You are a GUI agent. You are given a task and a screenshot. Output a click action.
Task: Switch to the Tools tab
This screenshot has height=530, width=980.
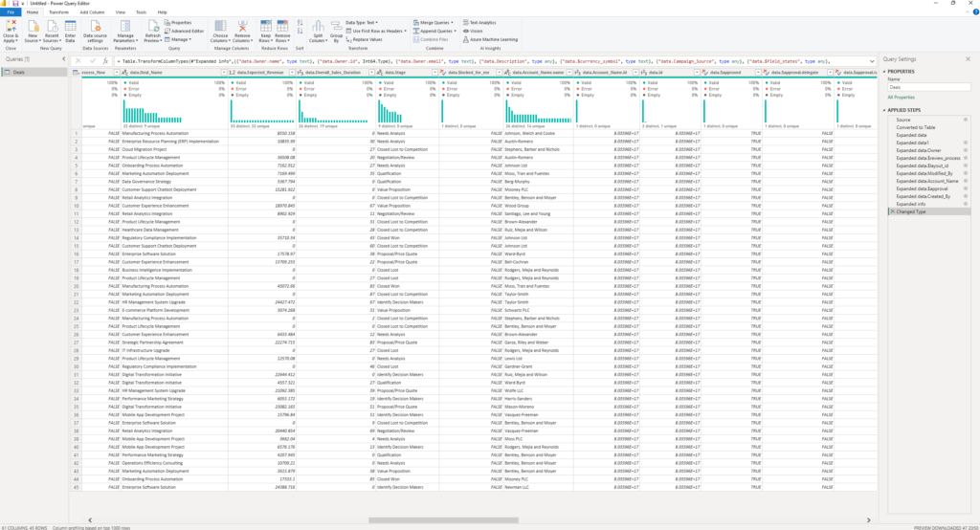pos(142,11)
